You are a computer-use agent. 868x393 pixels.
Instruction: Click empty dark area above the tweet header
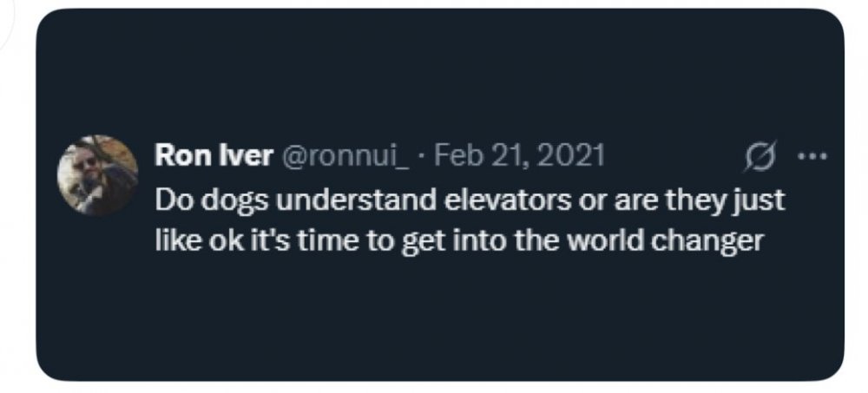pos(434,69)
